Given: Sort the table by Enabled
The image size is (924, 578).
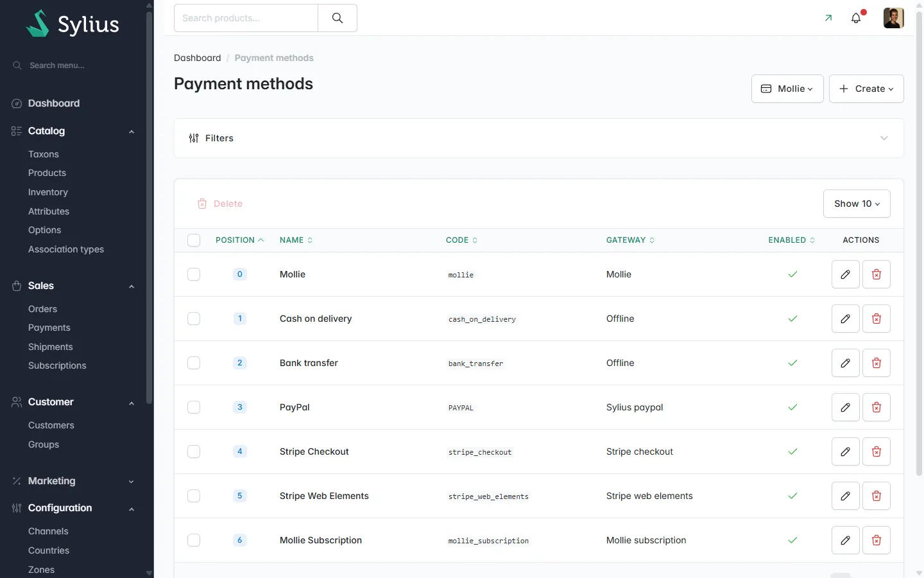Looking at the screenshot, I should point(792,240).
